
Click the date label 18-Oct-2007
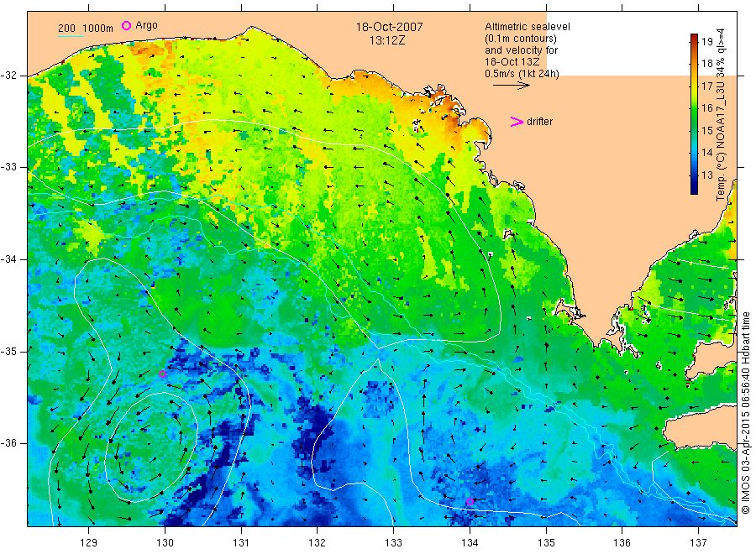coord(389,27)
